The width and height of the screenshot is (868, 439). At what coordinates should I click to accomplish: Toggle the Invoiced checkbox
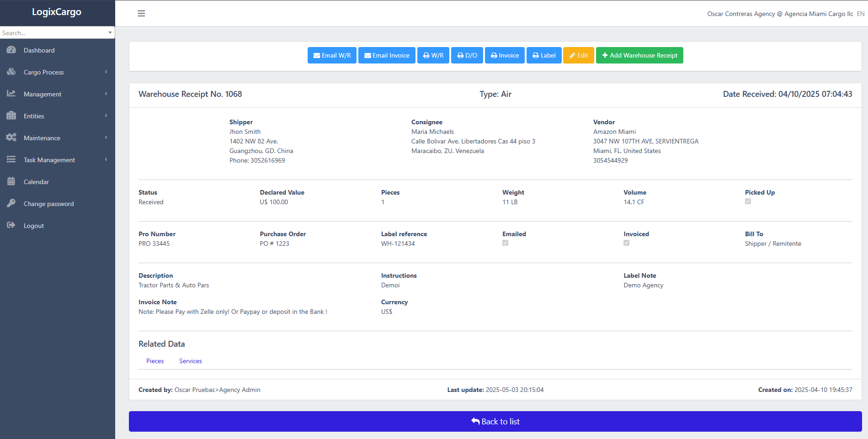coord(626,243)
